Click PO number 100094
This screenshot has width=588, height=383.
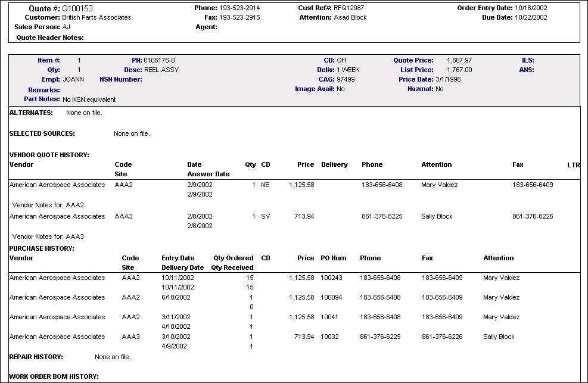click(x=331, y=297)
